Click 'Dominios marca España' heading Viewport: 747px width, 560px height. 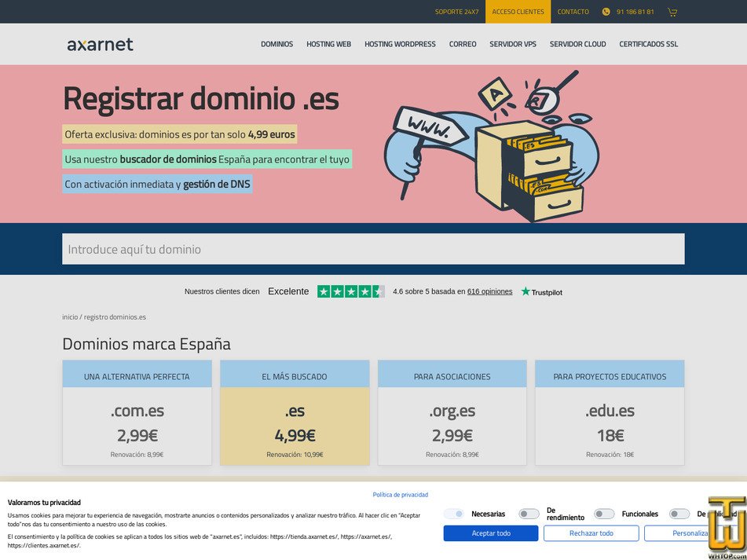[x=146, y=344]
